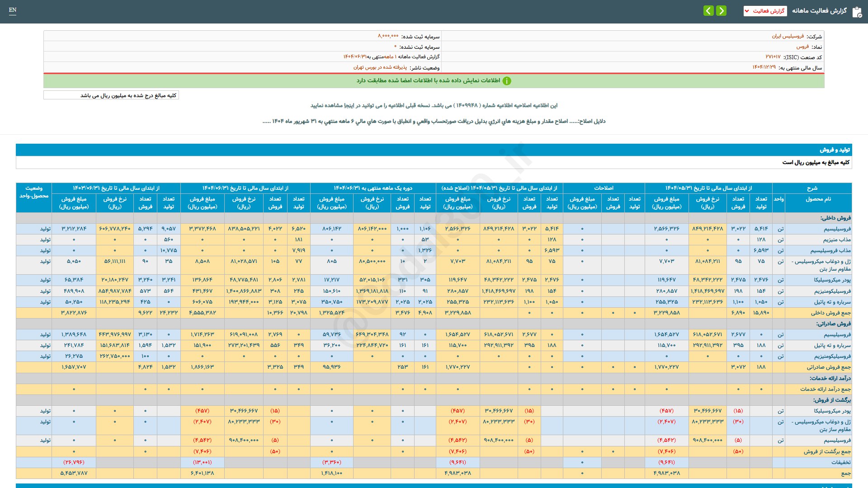Click the green right arrow navigation button
868x488 pixels.
pos(722,11)
